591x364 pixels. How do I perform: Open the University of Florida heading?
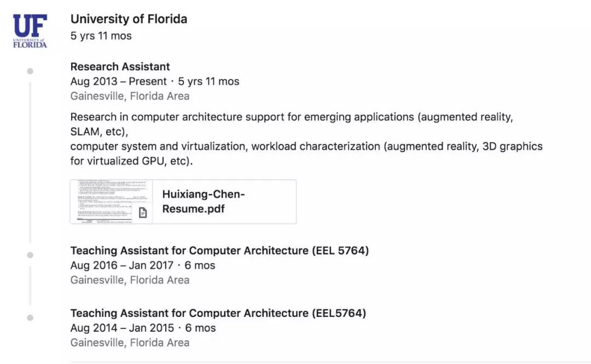click(129, 19)
